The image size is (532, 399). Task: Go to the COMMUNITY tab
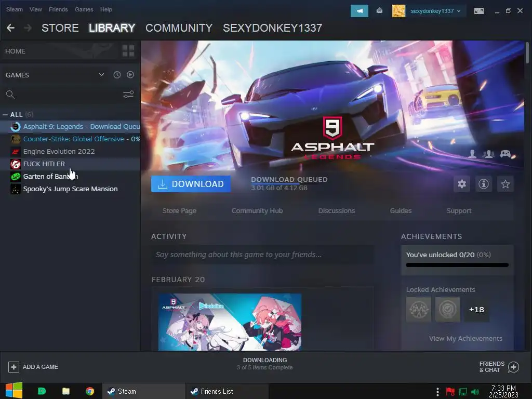point(179,28)
